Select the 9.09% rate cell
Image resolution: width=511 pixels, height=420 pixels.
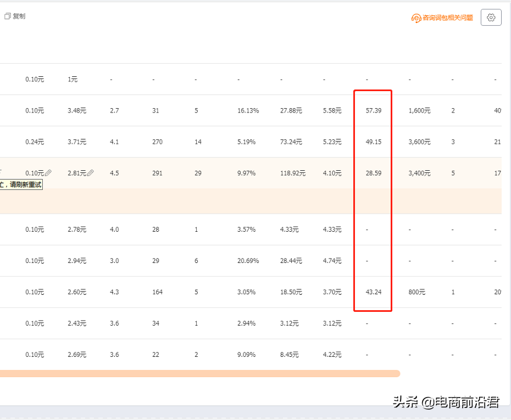pos(246,355)
